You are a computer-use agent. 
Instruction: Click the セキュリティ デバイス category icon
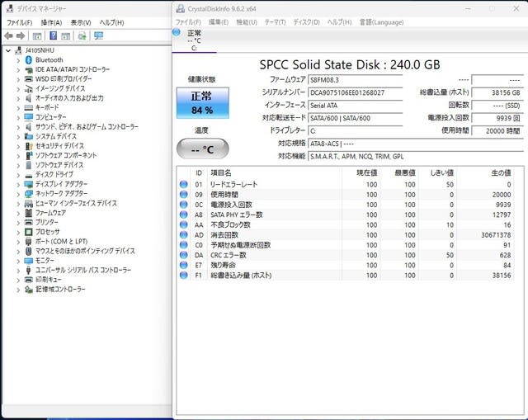[29, 146]
